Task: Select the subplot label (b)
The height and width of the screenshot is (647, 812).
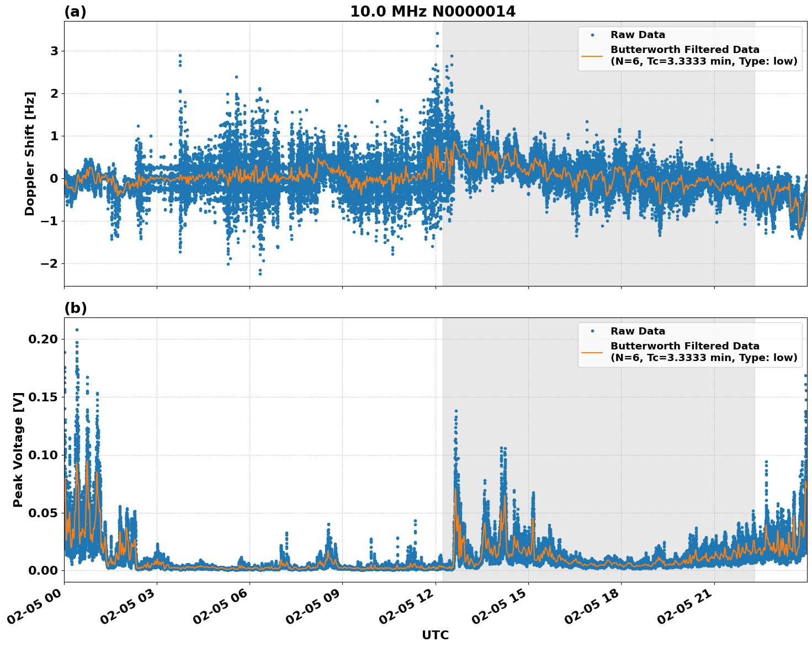Action: click(x=76, y=307)
